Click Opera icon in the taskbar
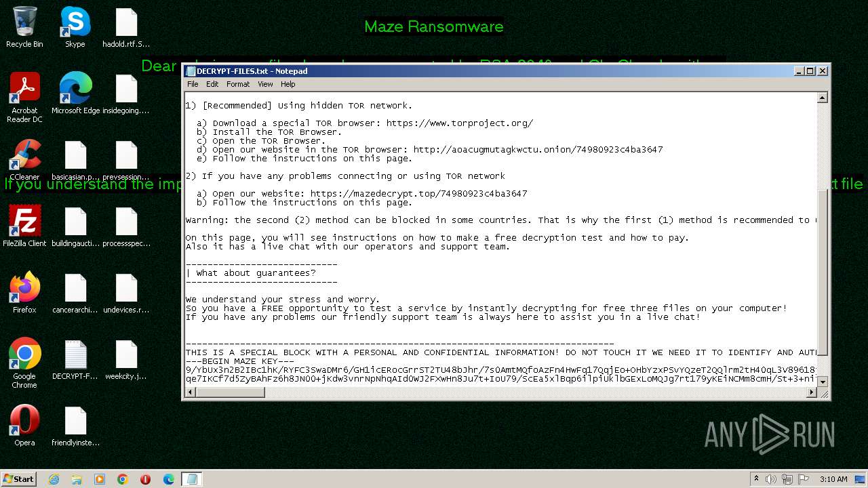Image resolution: width=868 pixels, height=488 pixels. click(145, 479)
